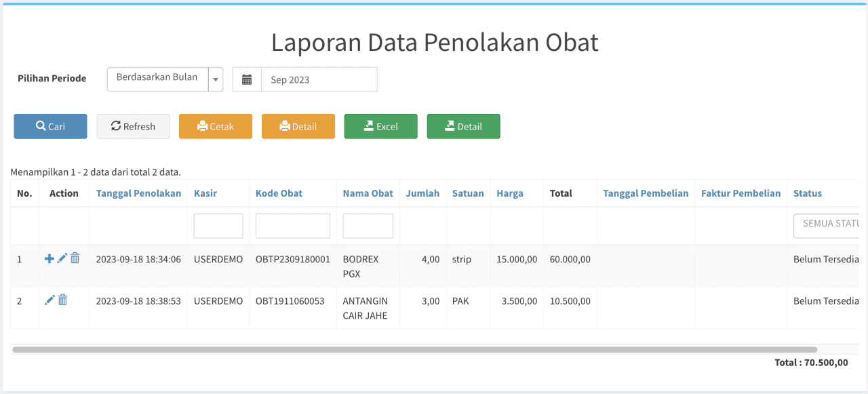Sort by Satuan column header
This screenshot has width=868, height=394.
coord(469,193)
